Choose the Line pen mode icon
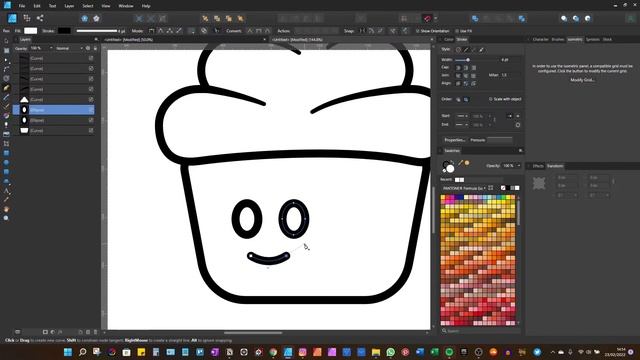This screenshot has width=640, height=360. tap(179, 31)
